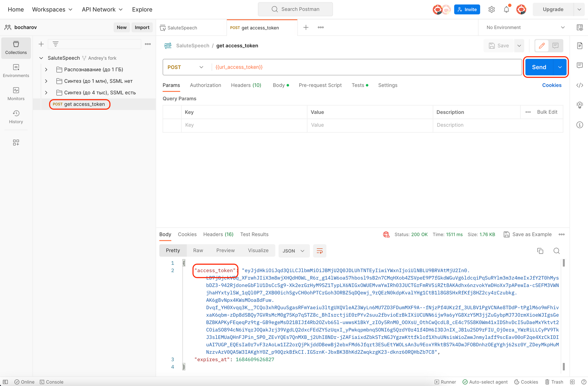Open code snippet icon in right sidebar
Viewport: 588px width, 386px height.
pyautogui.click(x=579, y=85)
